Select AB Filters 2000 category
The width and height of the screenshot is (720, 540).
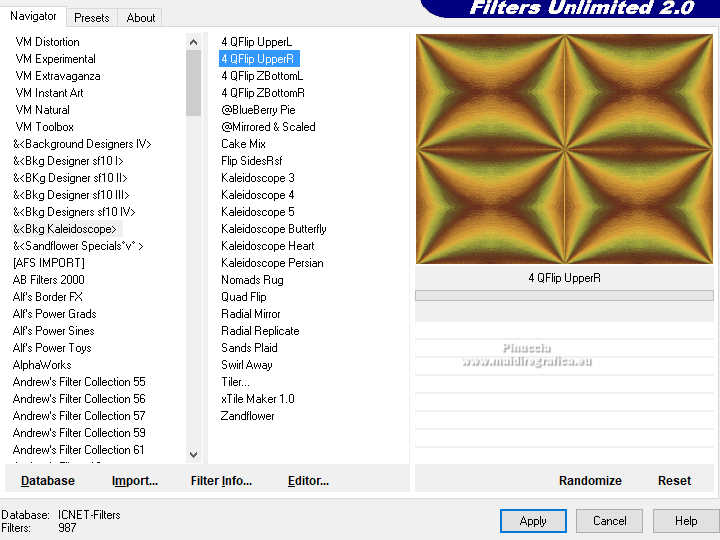pyautogui.click(x=49, y=280)
